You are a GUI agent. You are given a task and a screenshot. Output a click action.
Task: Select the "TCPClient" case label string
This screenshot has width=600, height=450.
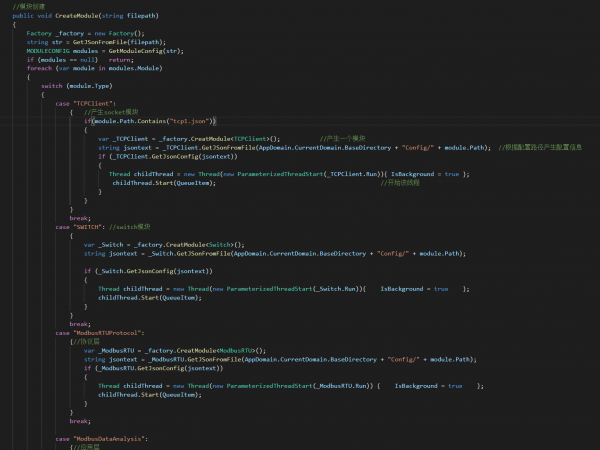tap(96, 103)
